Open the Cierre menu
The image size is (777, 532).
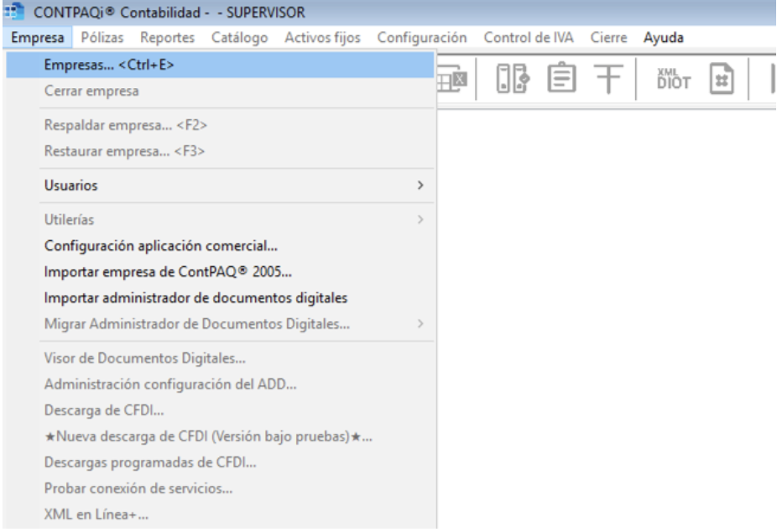click(x=608, y=38)
